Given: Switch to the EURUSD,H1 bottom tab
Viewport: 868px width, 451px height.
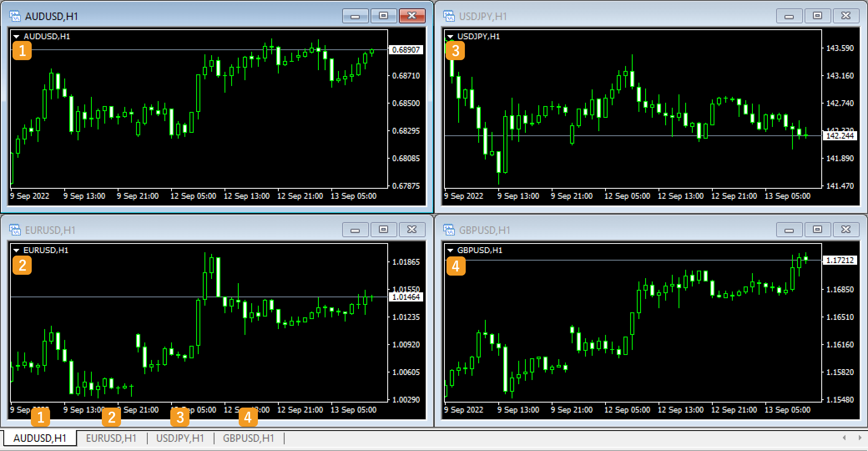Looking at the screenshot, I should [x=111, y=438].
